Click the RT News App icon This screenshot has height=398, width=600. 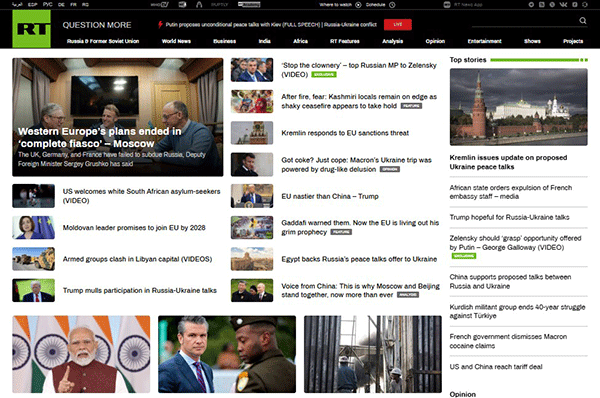447,5
